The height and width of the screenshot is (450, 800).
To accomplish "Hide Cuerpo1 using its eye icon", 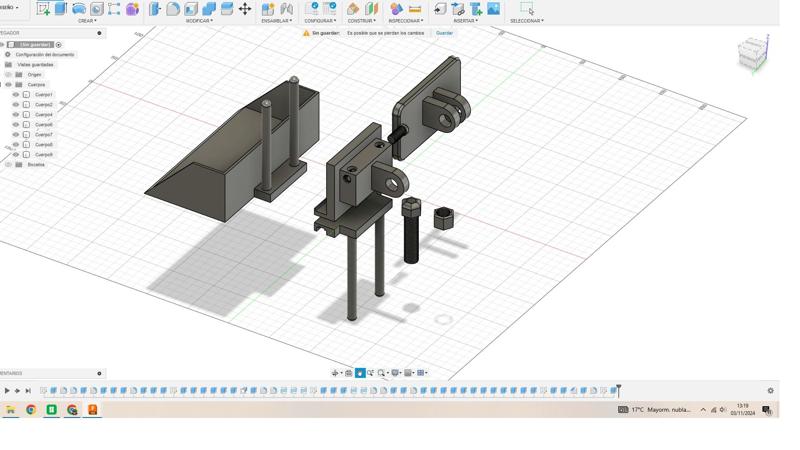I will pos(16,95).
